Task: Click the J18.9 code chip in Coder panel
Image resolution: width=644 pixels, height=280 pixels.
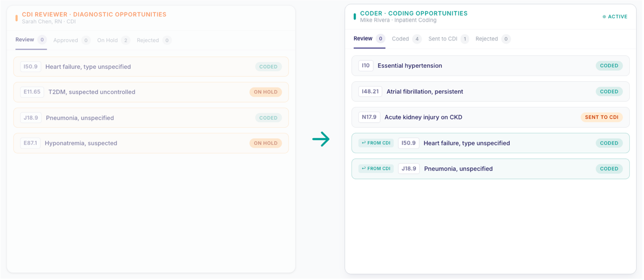Action: click(409, 169)
